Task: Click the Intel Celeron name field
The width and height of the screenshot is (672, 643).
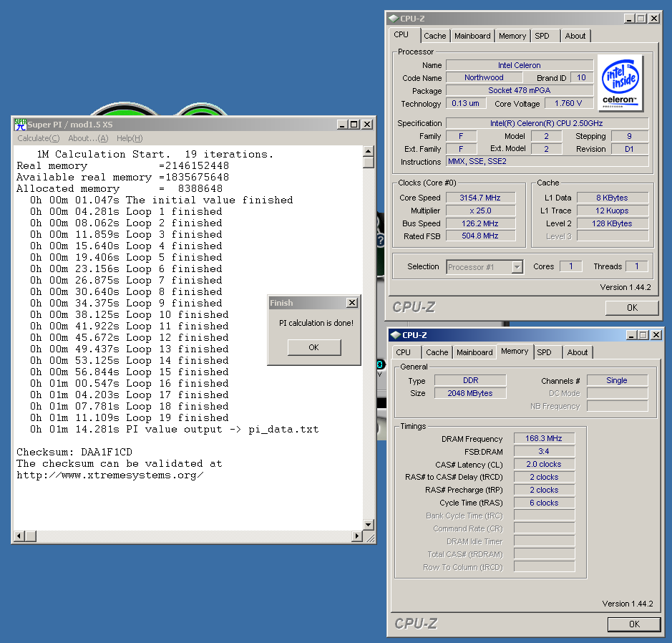Action: pos(520,65)
